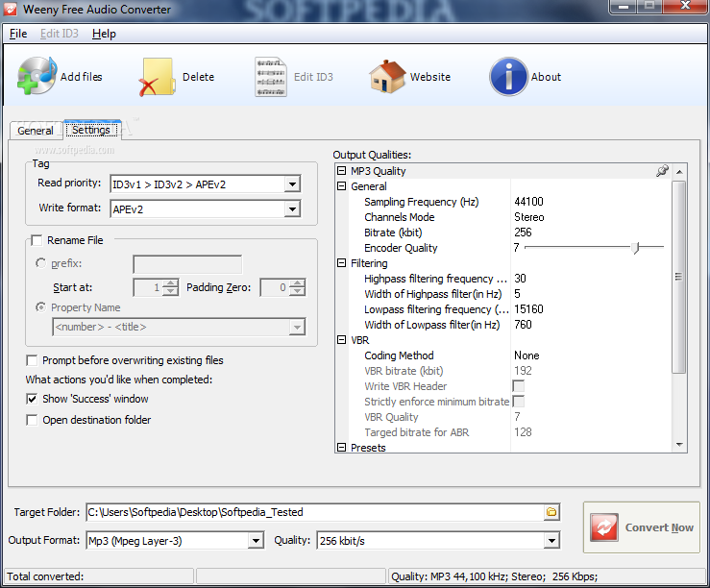Enable Open destination folder checkbox
This screenshot has width=710, height=588.
tap(32, 420)
